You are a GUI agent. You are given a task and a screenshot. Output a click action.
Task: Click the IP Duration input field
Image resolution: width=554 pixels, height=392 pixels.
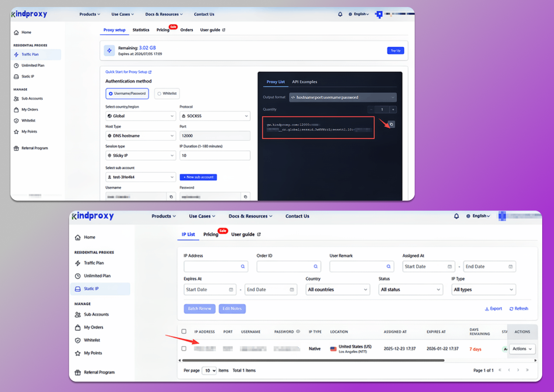(215, 156)
